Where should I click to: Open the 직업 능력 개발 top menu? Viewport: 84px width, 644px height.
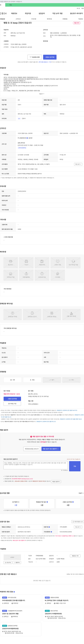pos(57,14)
